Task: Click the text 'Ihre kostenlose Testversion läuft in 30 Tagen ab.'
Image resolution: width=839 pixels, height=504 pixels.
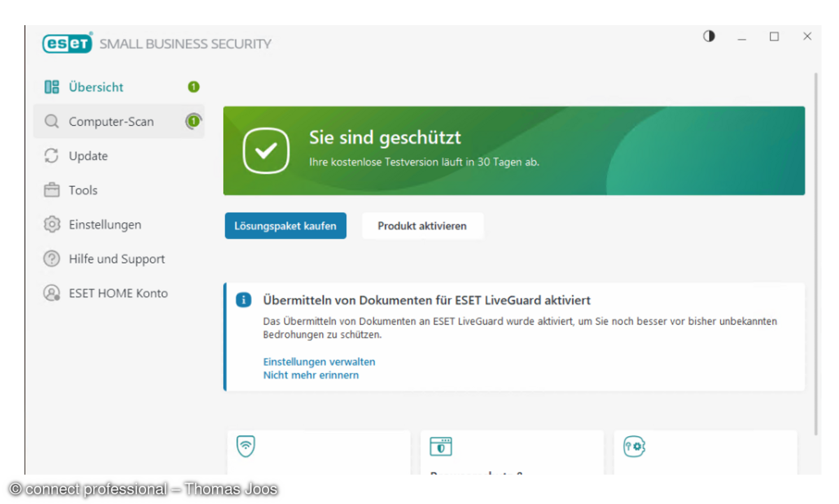Action: 424,162
